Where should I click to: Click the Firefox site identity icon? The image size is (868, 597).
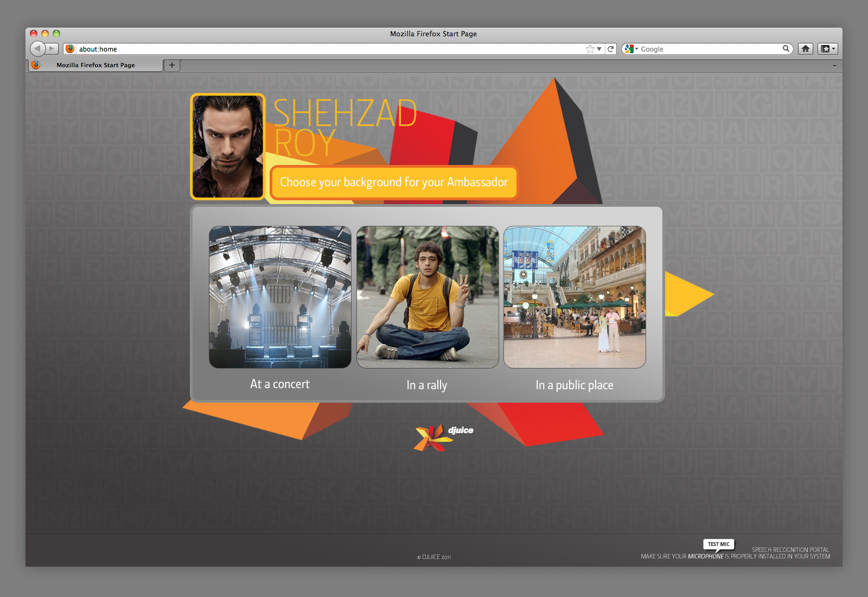click(70, 49)
